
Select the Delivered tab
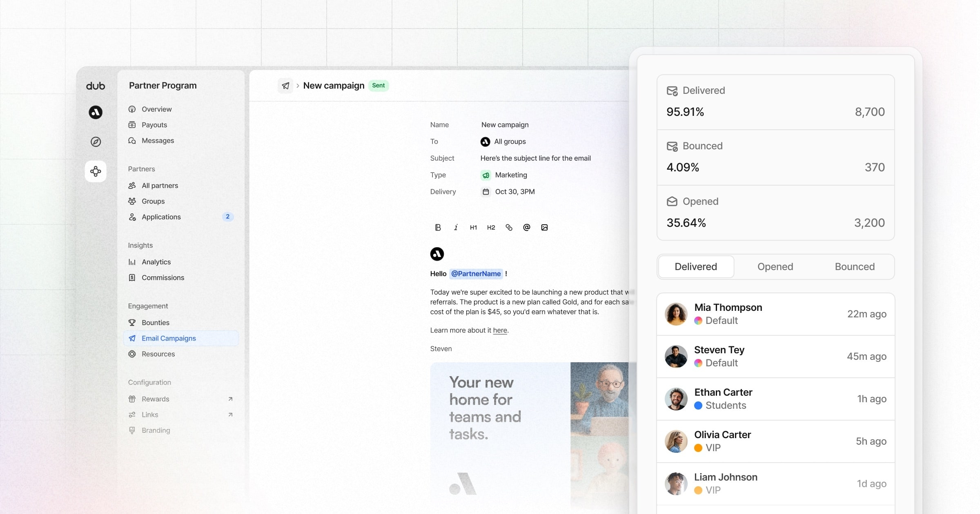(696, 267)
